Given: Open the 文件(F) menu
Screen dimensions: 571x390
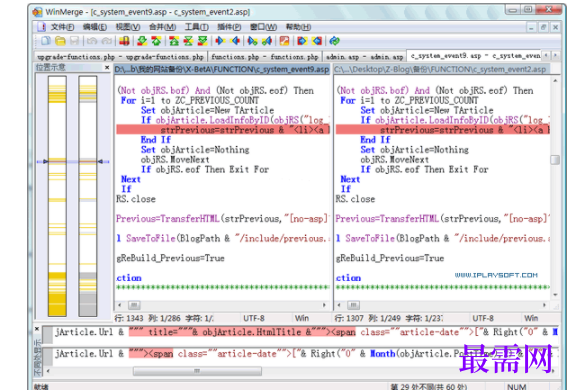Looking at the screenshot, I should tap(62, 27).
